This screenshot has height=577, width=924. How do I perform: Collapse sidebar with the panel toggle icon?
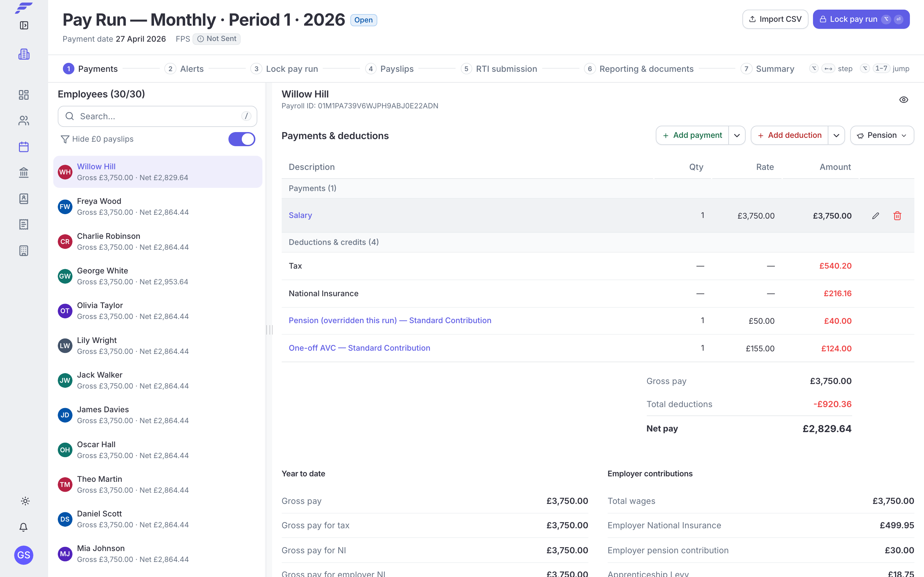click(x=24, y=26)
